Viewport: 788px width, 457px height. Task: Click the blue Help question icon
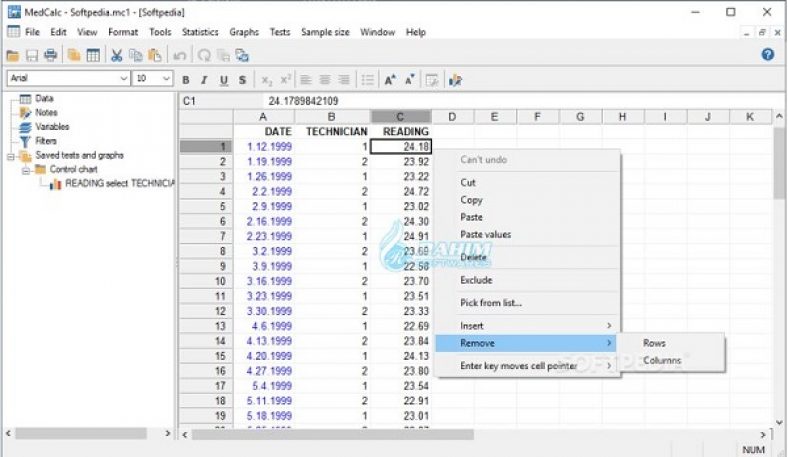coord(768,55)
